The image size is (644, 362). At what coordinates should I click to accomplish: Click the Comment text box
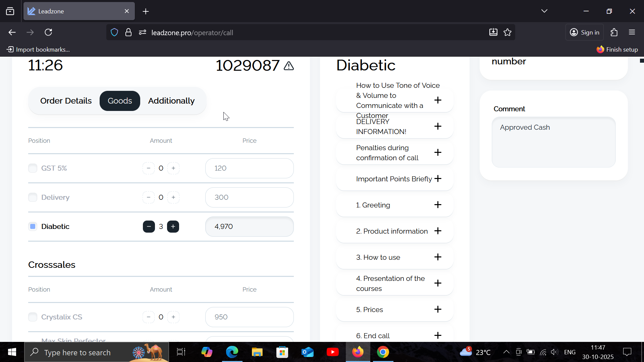[x=553, y=142]
